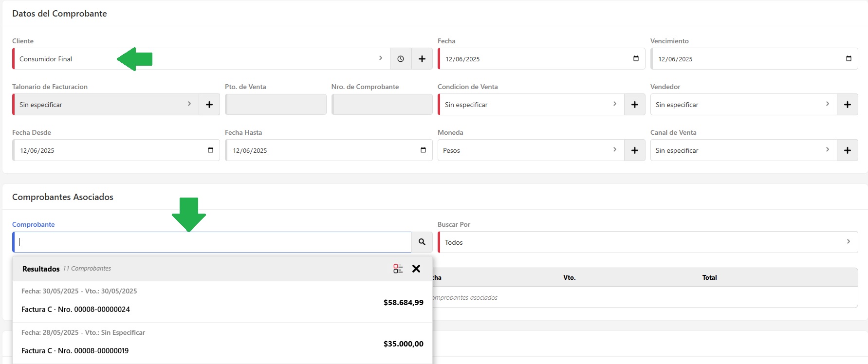The width and height of the screenshot is (868, 364).
Task: Open the Vencimiento calendar picker icon
Action: (x=849, y=58)
